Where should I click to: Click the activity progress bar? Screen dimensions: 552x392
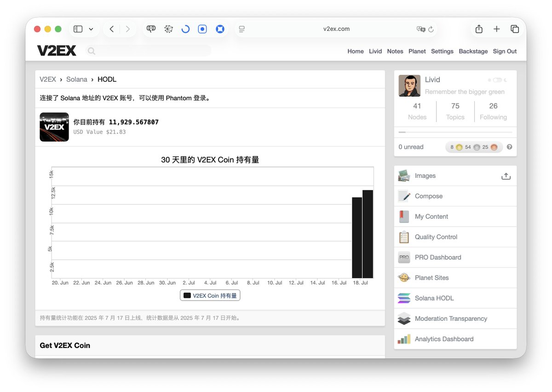click(455, 132)
